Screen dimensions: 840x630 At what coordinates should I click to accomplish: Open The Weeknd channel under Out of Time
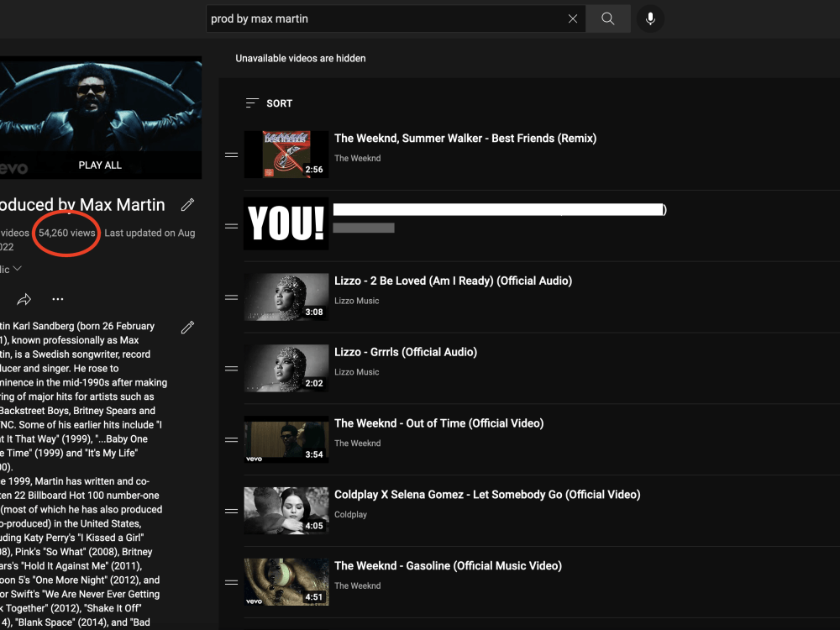pos(358,443)
